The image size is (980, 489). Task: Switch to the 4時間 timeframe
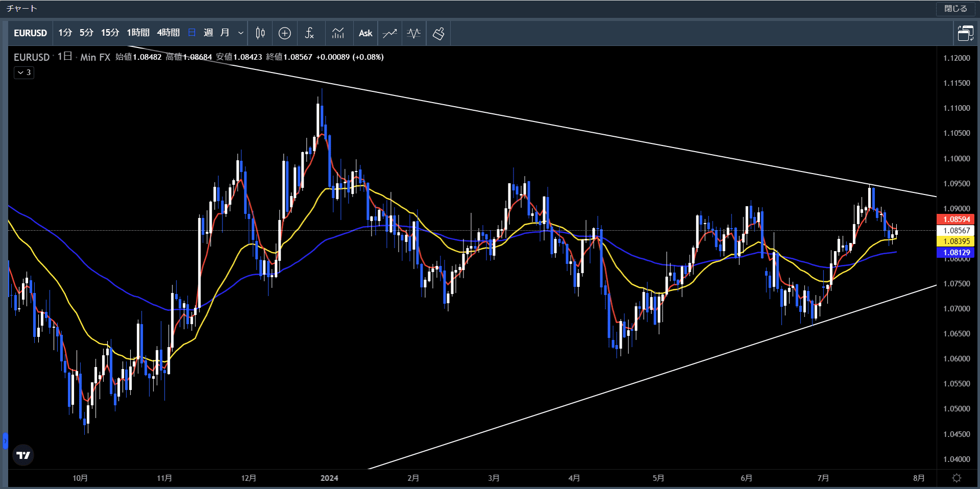click(x=168, y=33)
